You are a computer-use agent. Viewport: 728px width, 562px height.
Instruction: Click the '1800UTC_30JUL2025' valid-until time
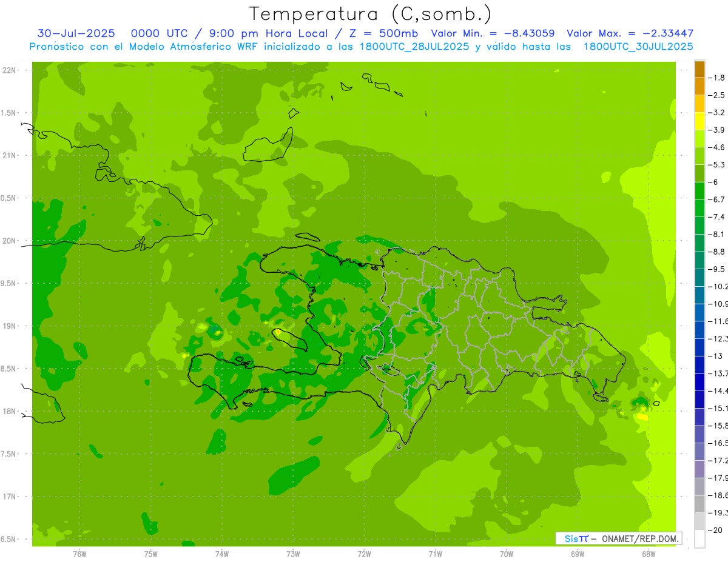click(638, 47)
